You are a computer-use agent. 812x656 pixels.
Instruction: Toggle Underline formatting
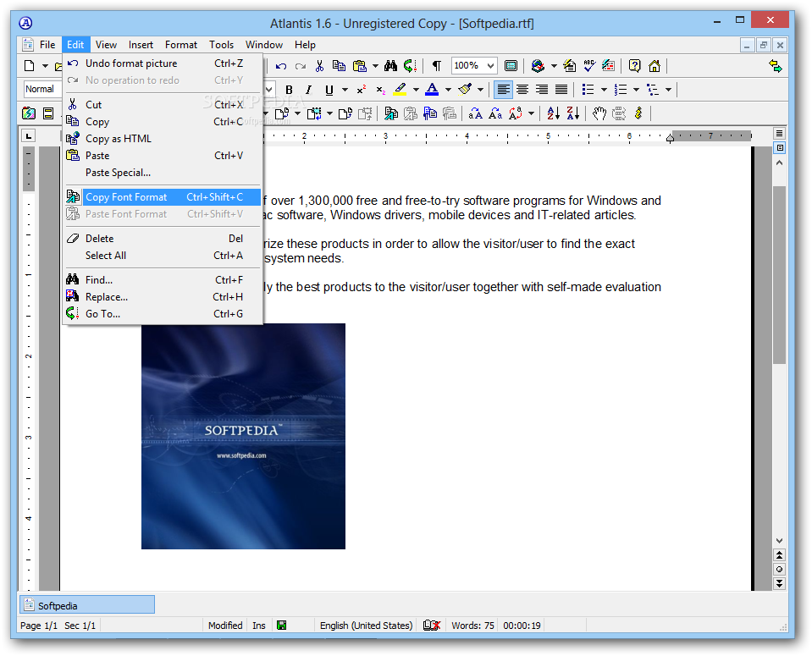[329, 90]
